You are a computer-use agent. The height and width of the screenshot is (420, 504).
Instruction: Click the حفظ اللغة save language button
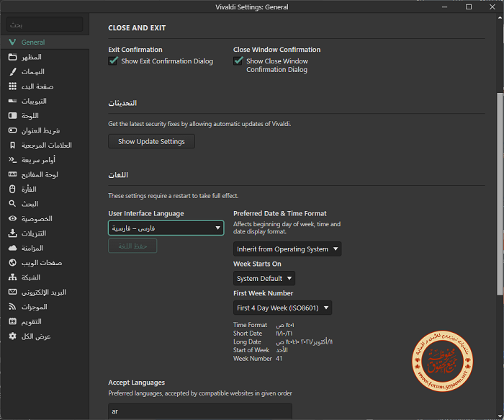tap(132, 246)
